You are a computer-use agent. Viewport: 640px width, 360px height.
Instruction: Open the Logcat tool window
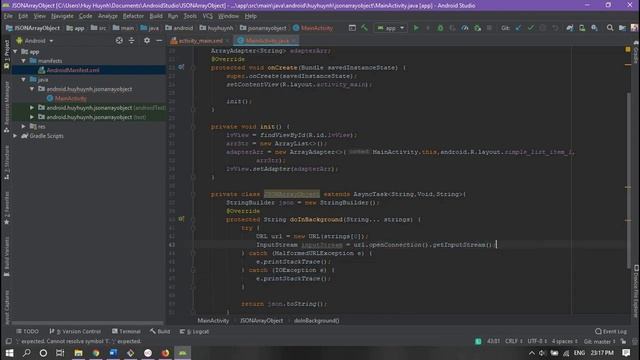[x=194, y=331]
